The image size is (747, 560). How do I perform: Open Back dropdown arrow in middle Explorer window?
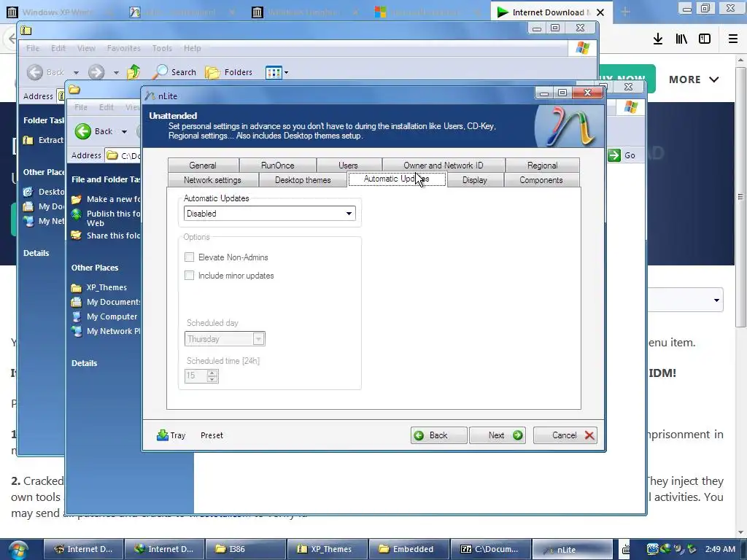(124, 131)
